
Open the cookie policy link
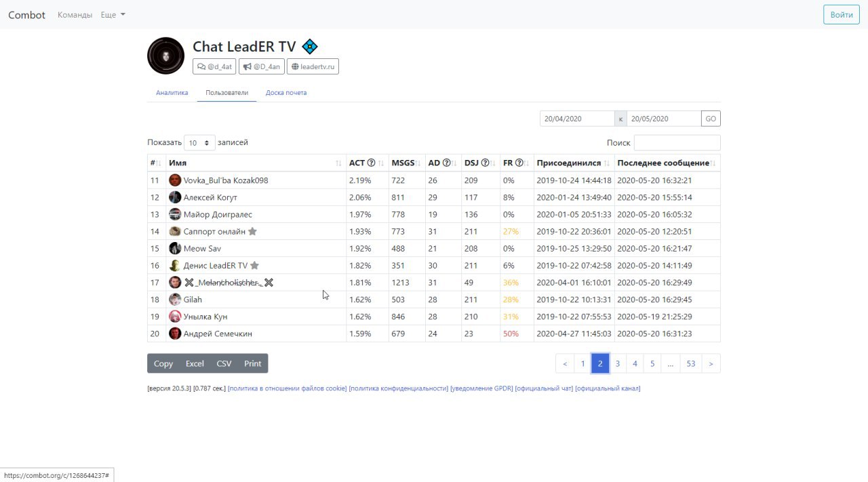(288, 388)
